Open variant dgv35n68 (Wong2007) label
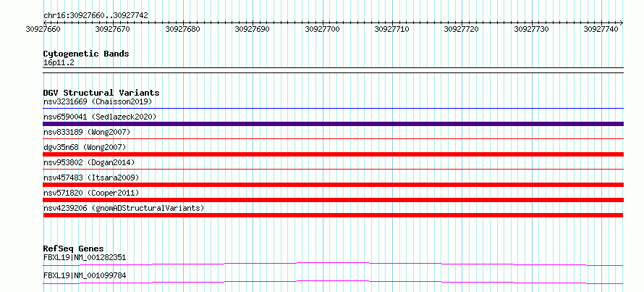 coord(85,147)
